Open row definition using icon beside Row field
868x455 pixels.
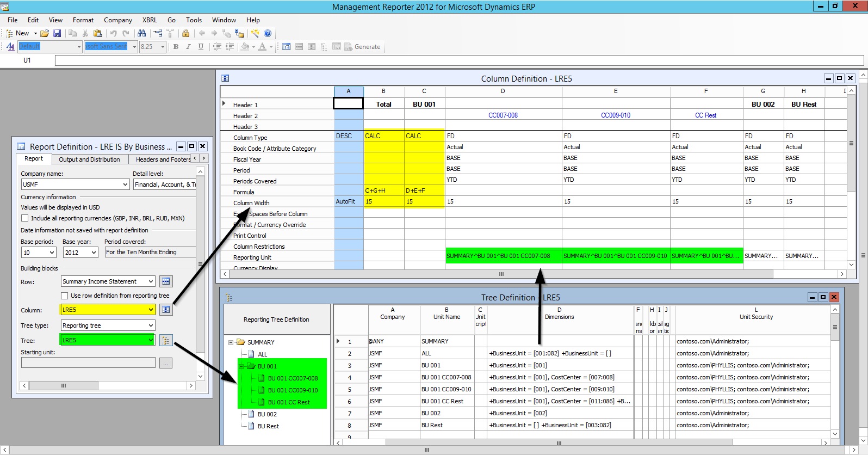click(x=166, y=281)
